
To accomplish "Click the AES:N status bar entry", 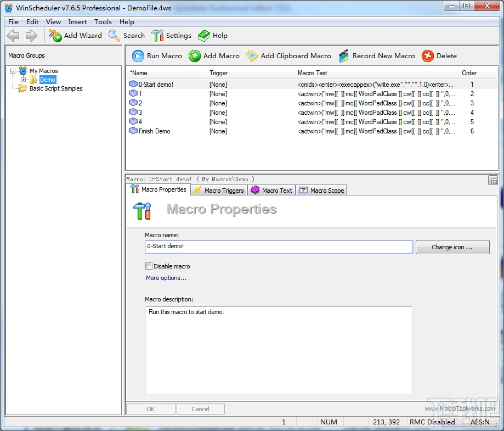I will coord(480,422).
